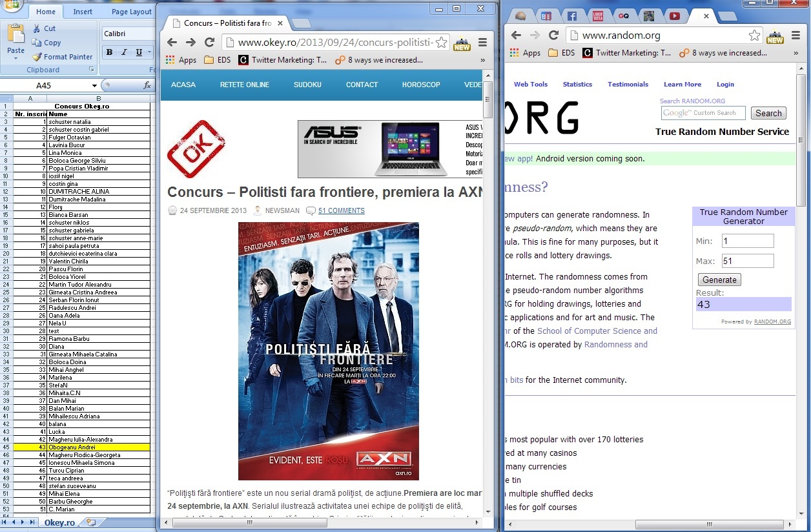
Task: Click the Max value field
Action: click(x=748, y=261)
